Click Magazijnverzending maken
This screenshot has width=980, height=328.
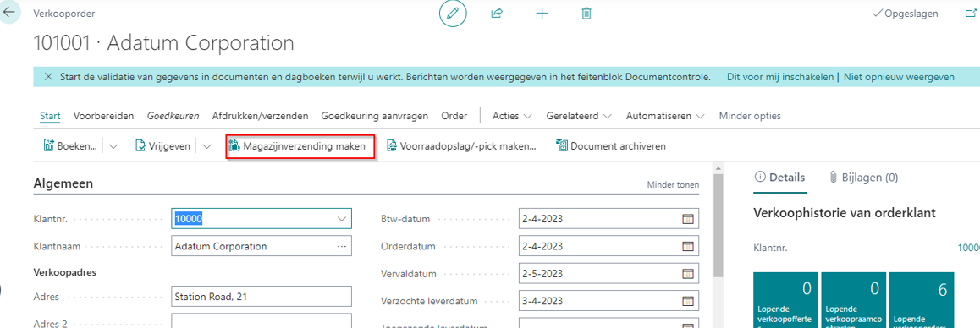300,146
